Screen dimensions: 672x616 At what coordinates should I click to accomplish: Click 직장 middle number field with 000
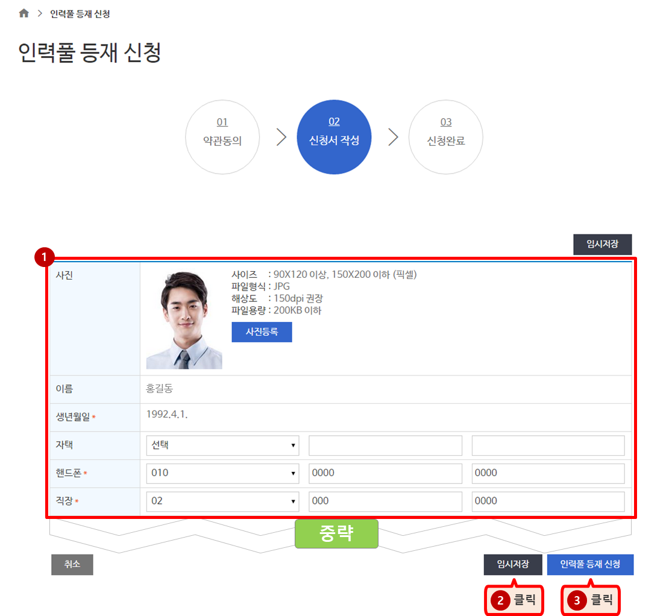pos(385,501)
